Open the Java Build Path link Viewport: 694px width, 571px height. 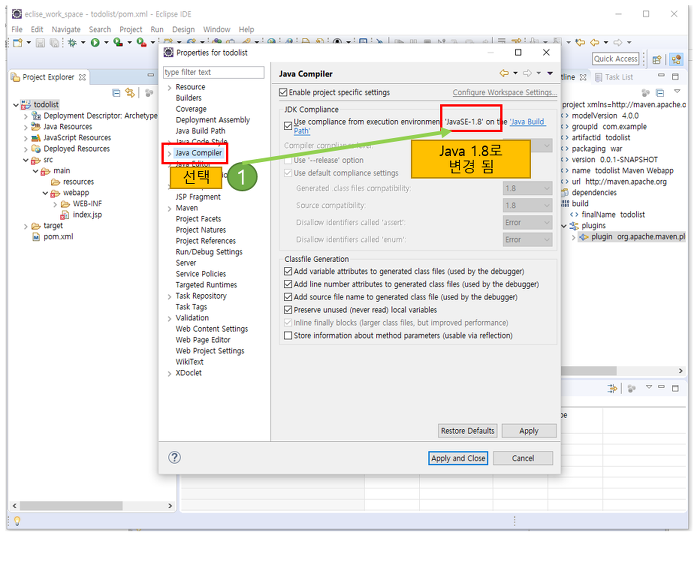coord(527,122)
